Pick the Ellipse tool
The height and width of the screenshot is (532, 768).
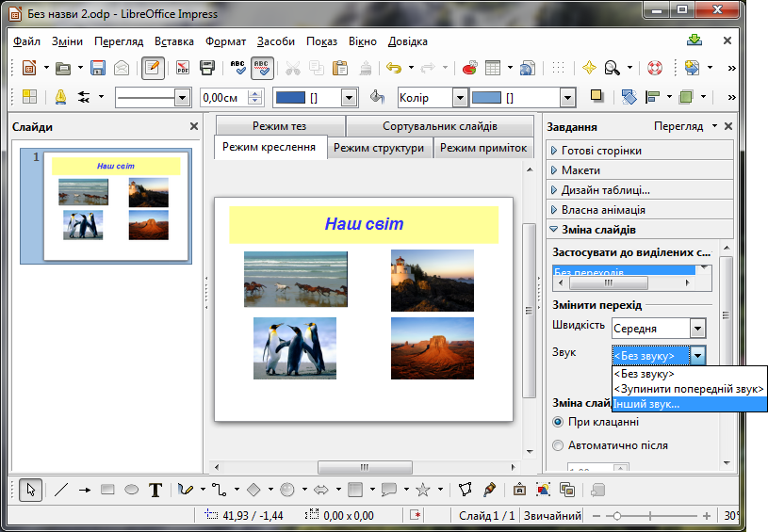[x=131, y=490]
